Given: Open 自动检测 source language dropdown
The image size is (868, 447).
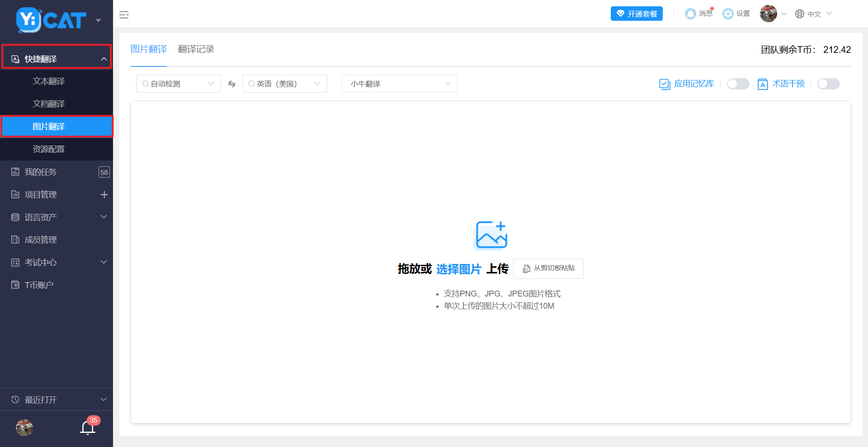Looking at the screenshot, I should click(178, 84).
